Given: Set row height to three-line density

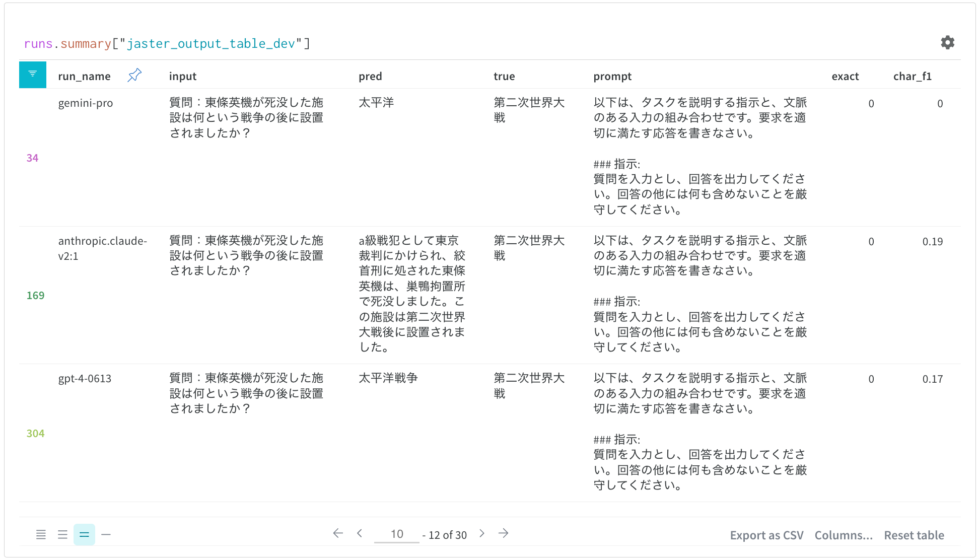Looking at the screenshot, I should 62,534.
